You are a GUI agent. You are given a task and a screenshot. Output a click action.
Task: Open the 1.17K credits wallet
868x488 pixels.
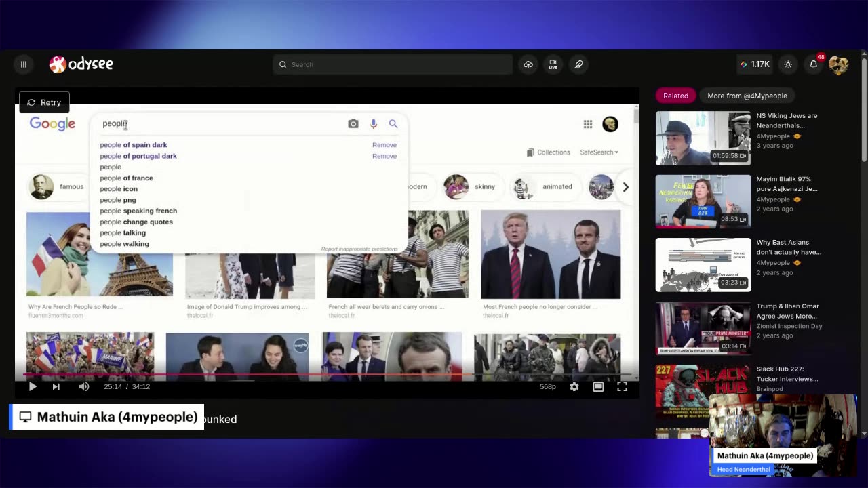(755, 64)
